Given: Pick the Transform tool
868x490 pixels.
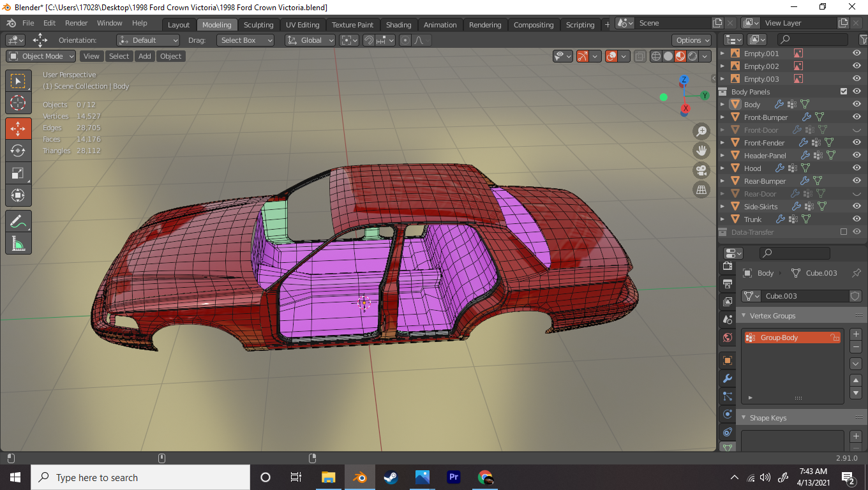Looking at the screenshot, I should (18, 195).
